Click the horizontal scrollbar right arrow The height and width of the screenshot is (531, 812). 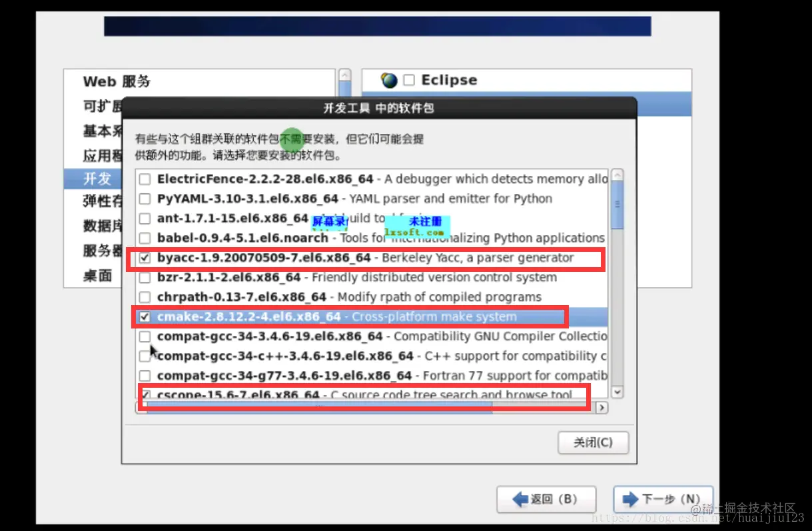pos(602,407)
